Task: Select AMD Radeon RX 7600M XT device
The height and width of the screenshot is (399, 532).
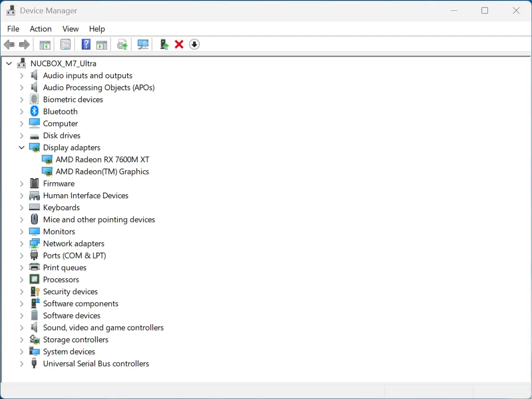Action: click(x=103, y=160)
